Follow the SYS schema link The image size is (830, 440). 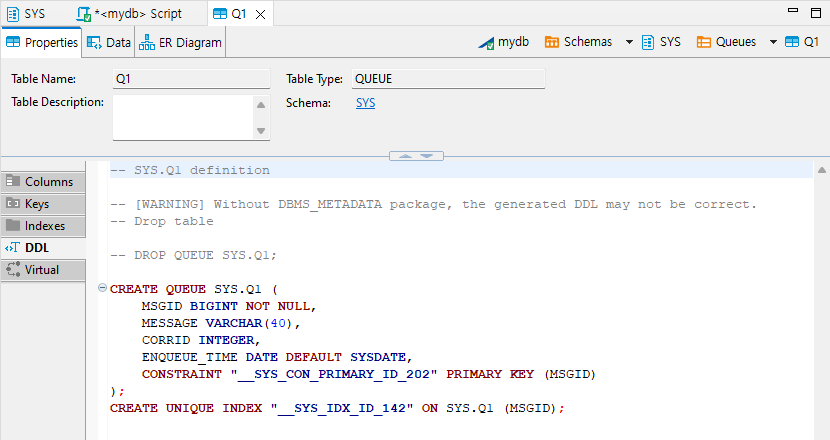click(x=365, y=102)
